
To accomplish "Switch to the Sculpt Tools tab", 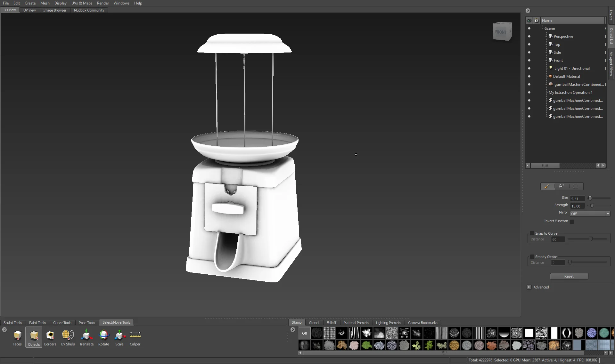I will (x=12, y=323).
